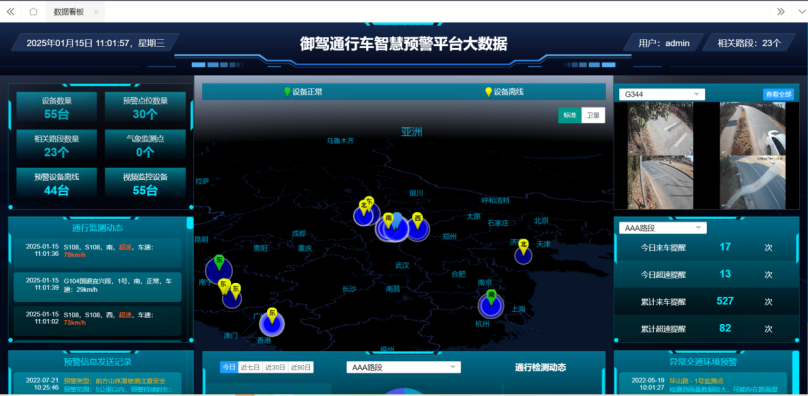Select the light blue marker in central cluster
808x396 pixels.
397,220
